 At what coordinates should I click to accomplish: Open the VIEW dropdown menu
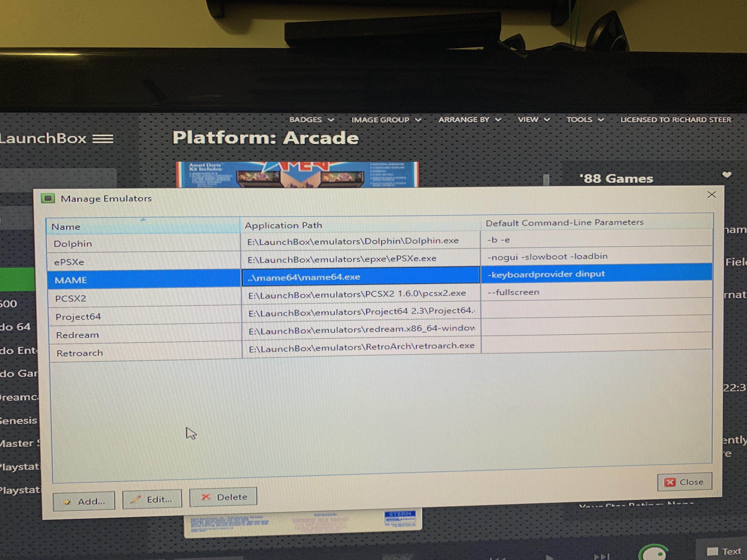pos(534,119)
